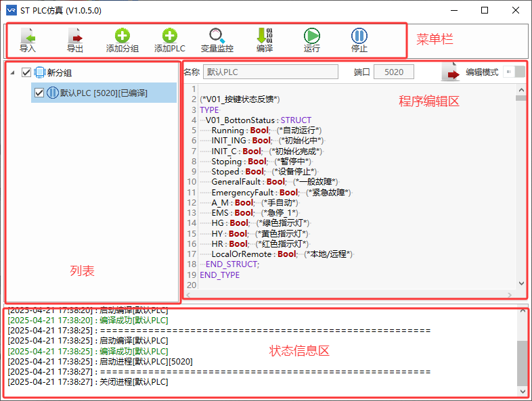532x401 pixels.
Task: Start simulation with 运行 button
Action: [312, 40]
